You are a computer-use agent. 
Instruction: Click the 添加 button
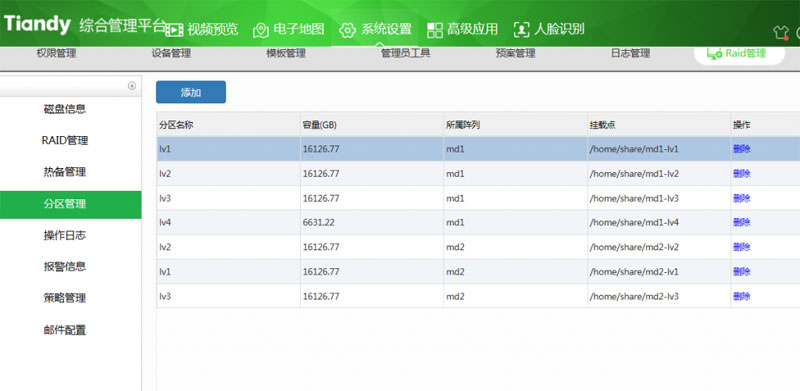(x=191, y=92)
